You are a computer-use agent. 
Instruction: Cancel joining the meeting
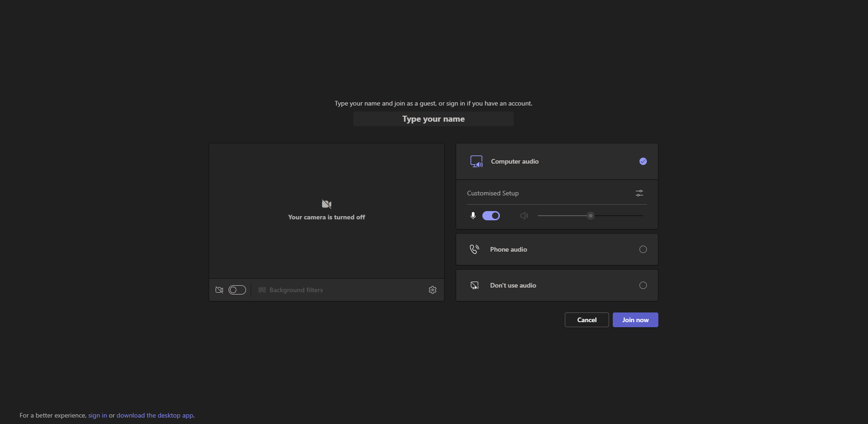coord(586,320)
